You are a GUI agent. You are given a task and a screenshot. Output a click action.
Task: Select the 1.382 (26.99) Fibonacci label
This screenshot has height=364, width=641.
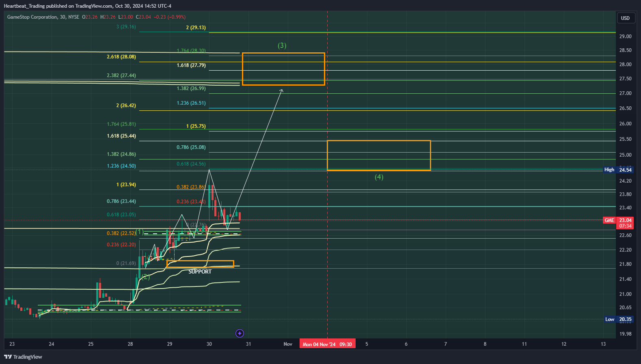[191, 88]
